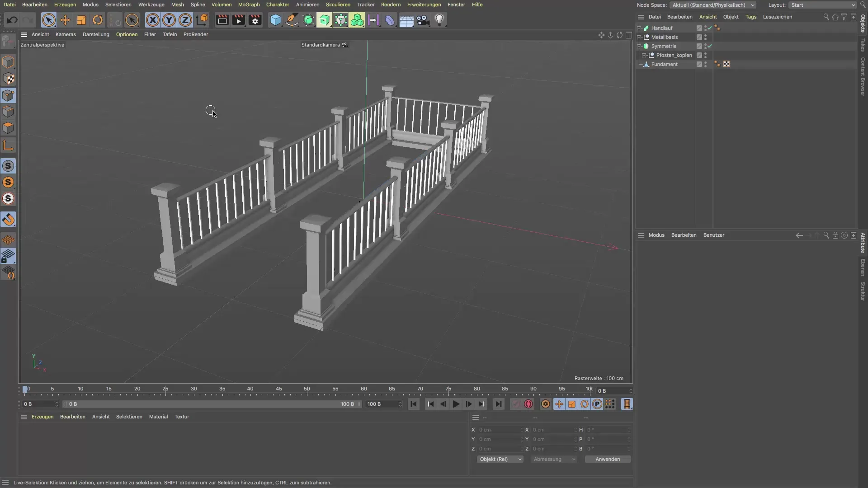Expand the Pfosten_kopien tree item
Viewport: 868px width, 488px height.
coord(645,55)
